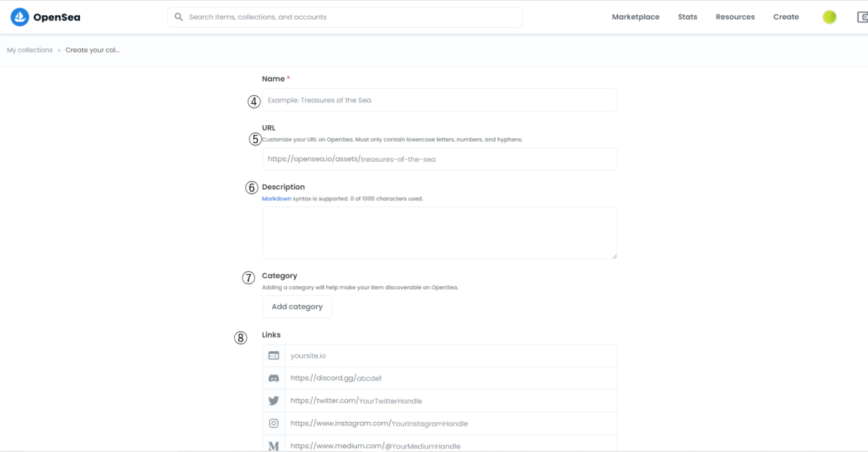Viewport: 868px width, 452px height.
Task: Click the discord.gg link field
Action: click(x=451, y=378)
